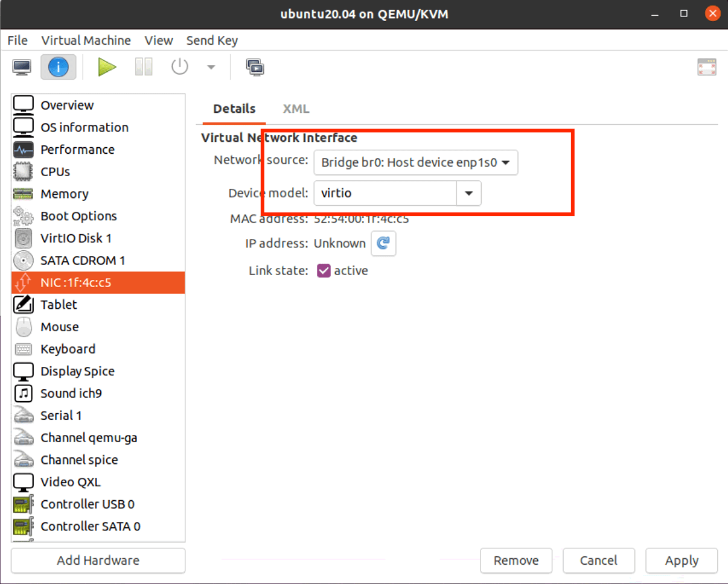Image resolution: width=728 pixels, height=584 pixels.
Task: Remove the selected NIC device
Action: (x=516, y=560)
